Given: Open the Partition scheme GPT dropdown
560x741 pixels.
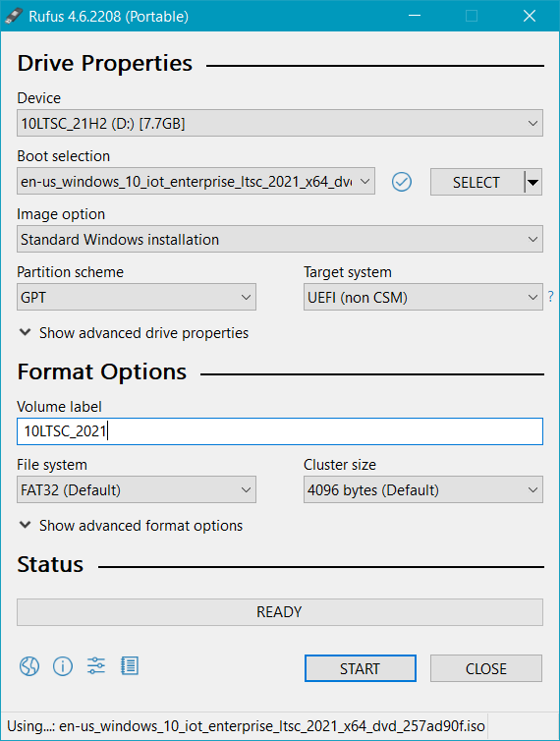Looking at the screenshot, I should 137,297.
